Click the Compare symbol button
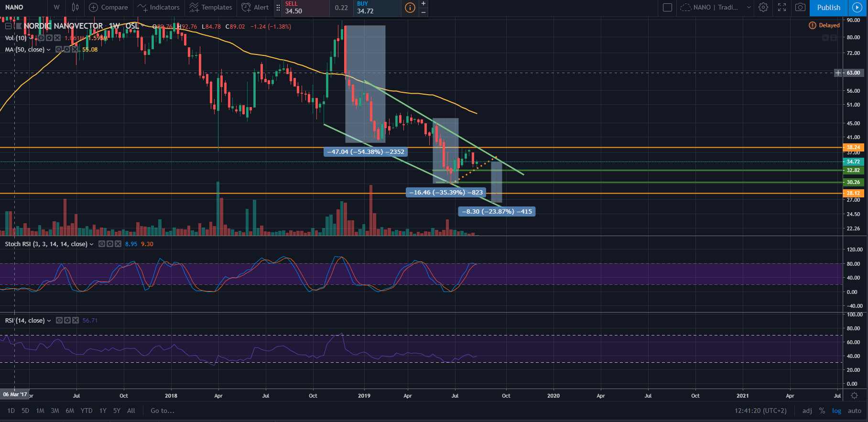Viewport: 868px width, 422px height. coord(108,7)
